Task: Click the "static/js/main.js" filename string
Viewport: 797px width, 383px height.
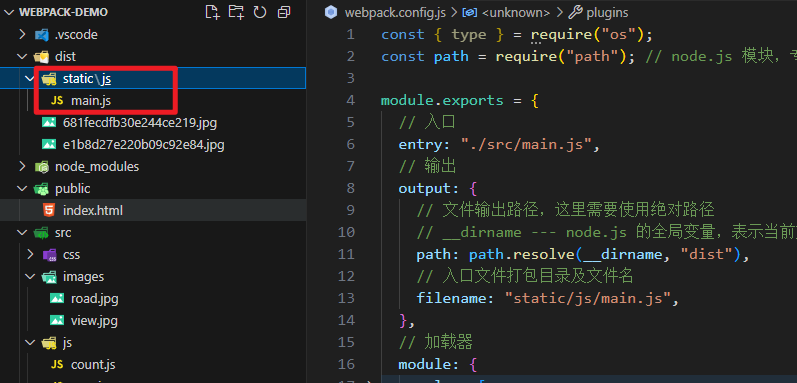Action: coord(587,298)
